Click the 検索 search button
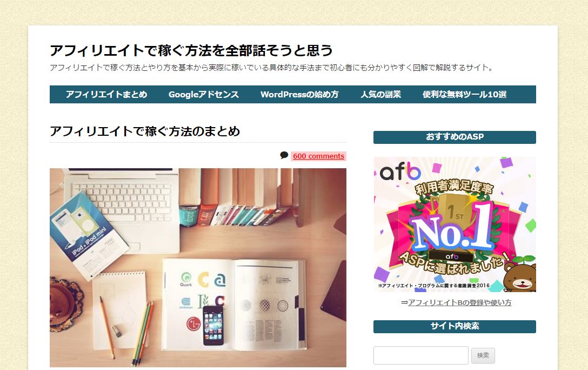Screen dimensions: 588x370 (x=483, y=355)
